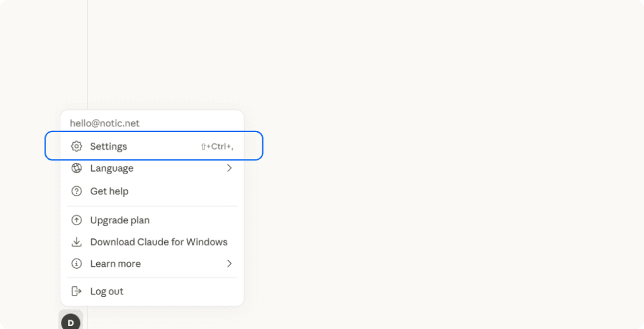Select the Language menu item text
This screenshot has width=644, height=329.
tap(112, 169)
